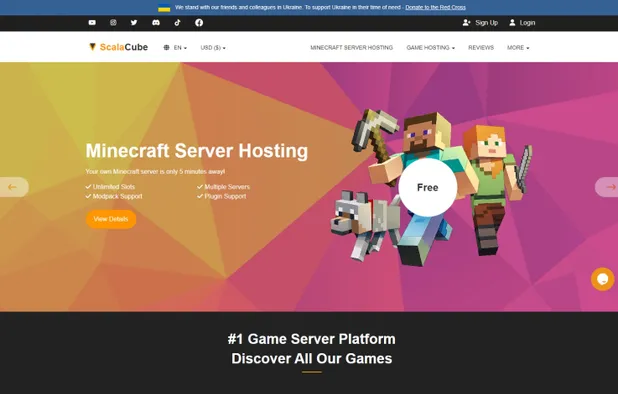Open the Facebook icon

pyautogui.click(x=199, y=22)
